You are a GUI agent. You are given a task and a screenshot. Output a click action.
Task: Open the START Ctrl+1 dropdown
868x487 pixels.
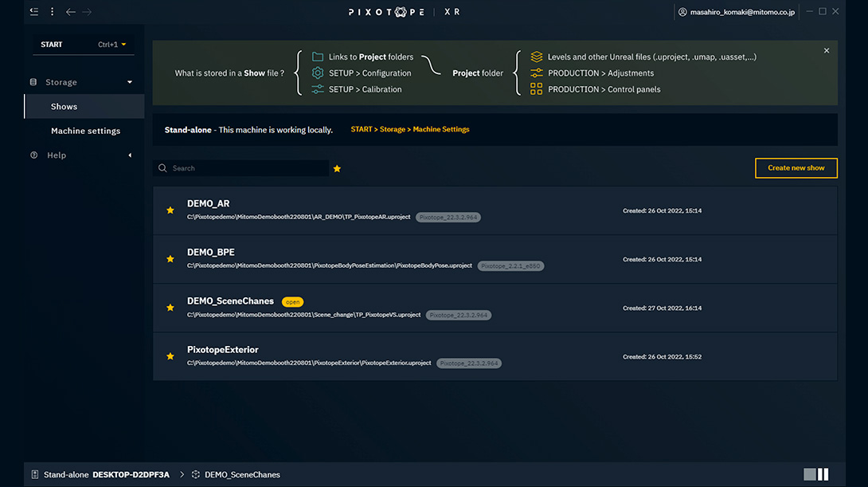[83, 45]
